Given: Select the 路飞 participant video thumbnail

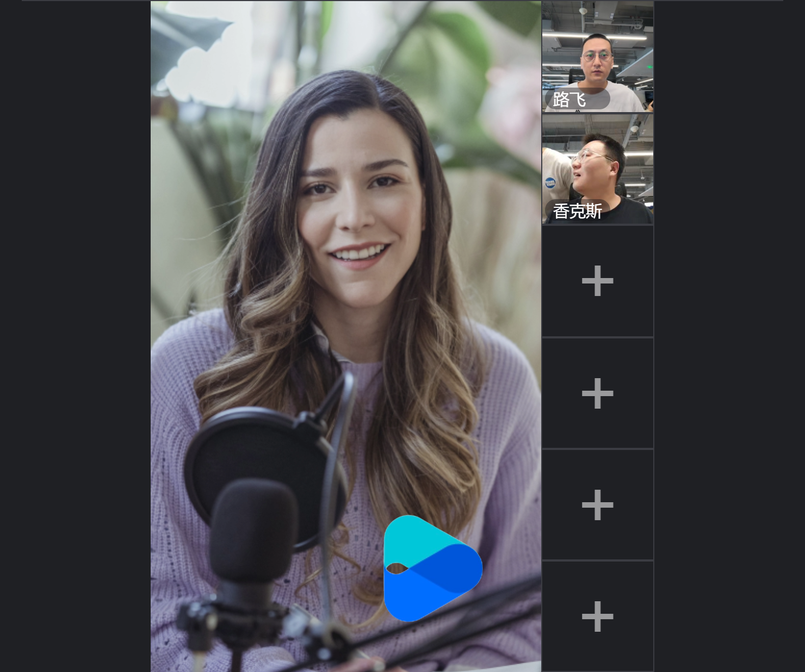Looking at the screenshot, I should coord(598,57).
